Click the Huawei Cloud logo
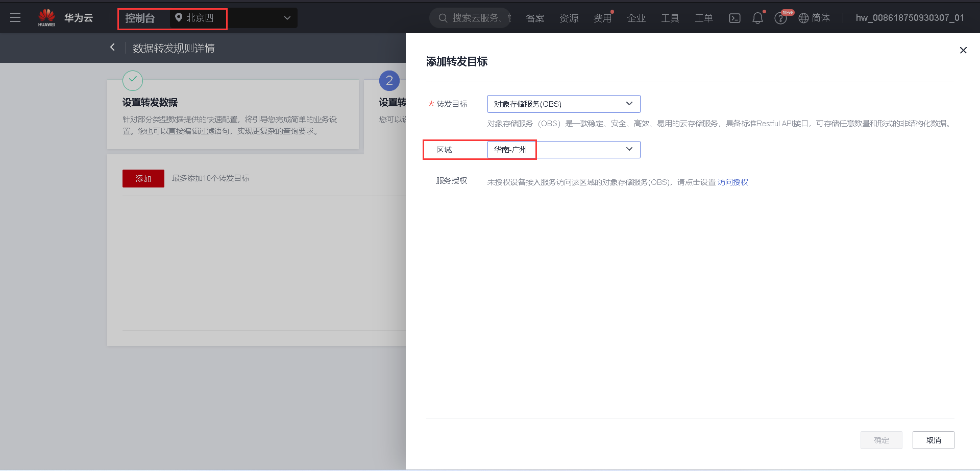This screenshot has height=471, width=980. (x=46, y=17)
